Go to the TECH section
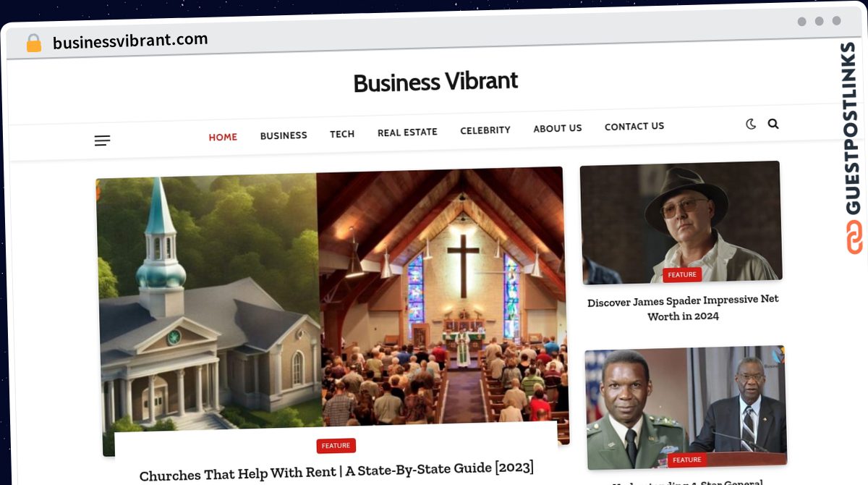Viewport: 868px width, 485px height. [x=342, y=134]
